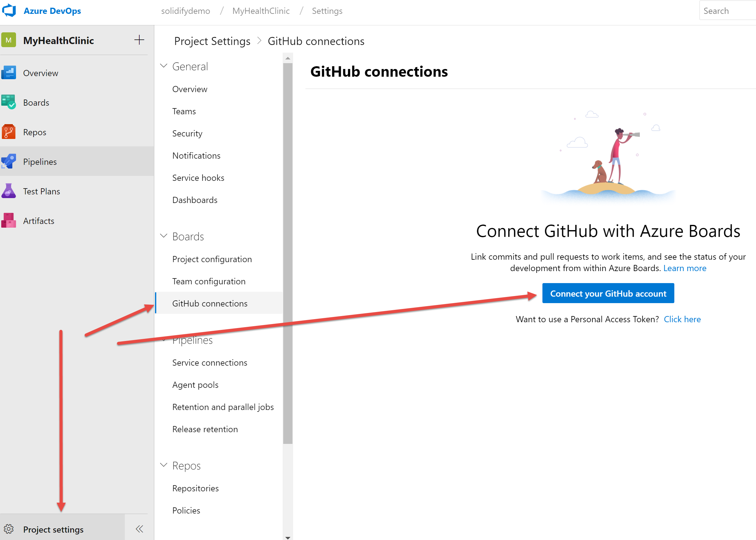This screenshot has width=756, height=540.
Task: Open Team configuration under Boards
Action: click(209, 282)
